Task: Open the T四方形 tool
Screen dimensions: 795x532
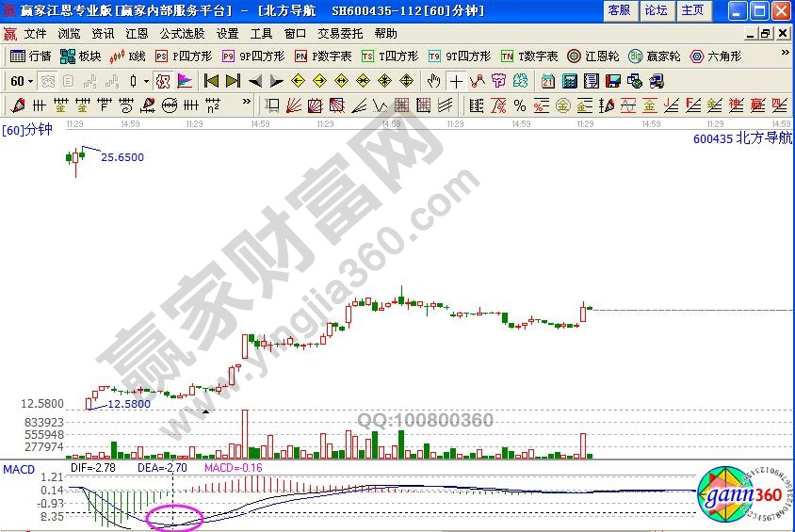Action: [x=389, y=56]
